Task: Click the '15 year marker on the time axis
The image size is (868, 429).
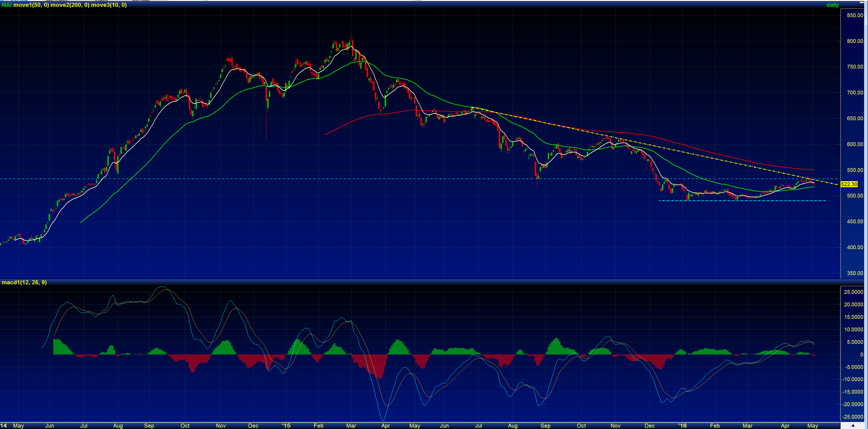Action: 286,426
